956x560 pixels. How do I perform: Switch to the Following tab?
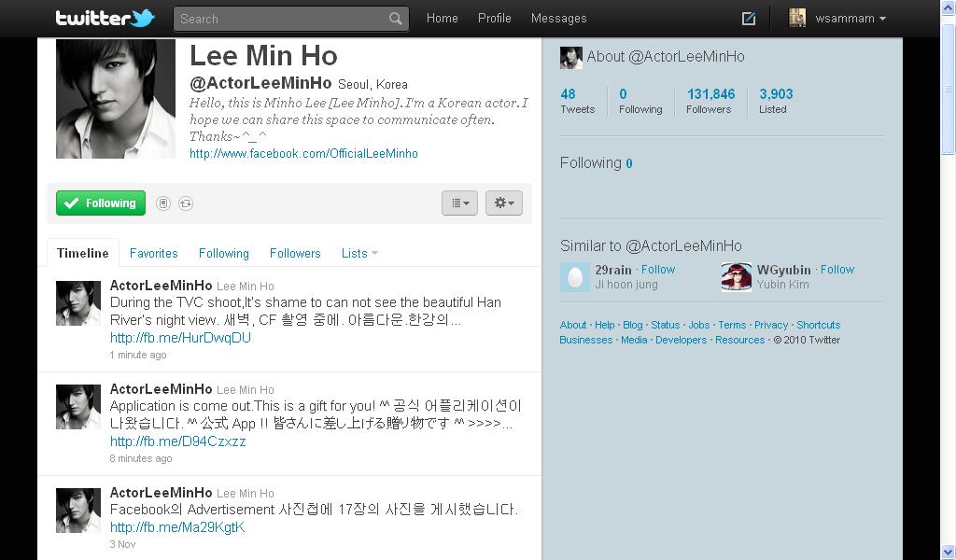(224, 253)
